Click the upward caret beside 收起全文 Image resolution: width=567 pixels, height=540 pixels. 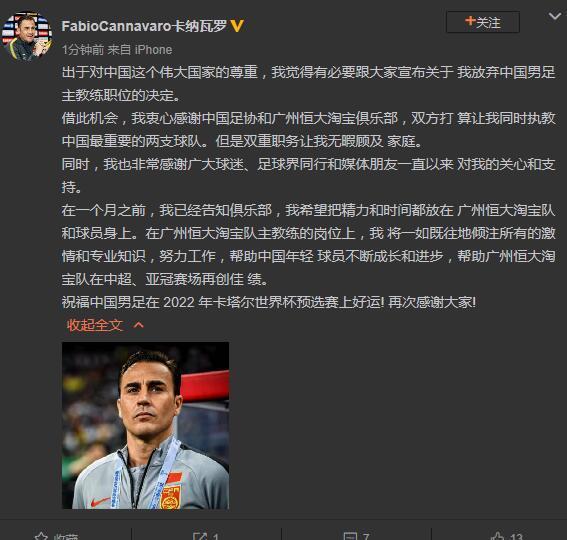(x=139, y=325)
